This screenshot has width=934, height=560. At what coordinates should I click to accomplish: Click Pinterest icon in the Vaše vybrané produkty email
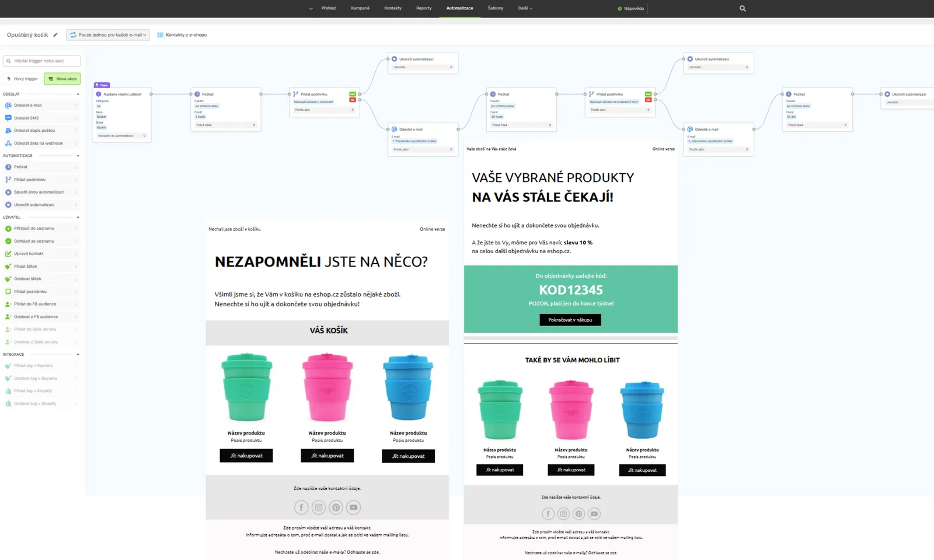[x=578, y=514]
